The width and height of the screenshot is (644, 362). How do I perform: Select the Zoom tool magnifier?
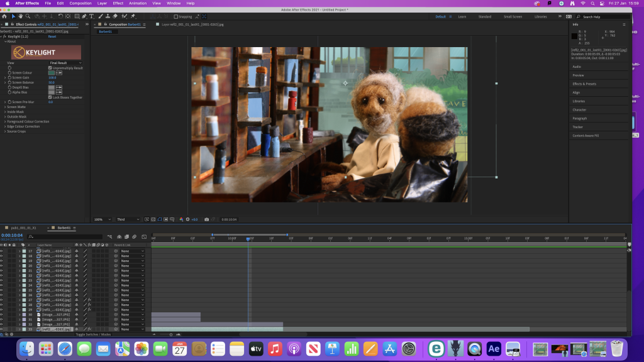pyautogui.click(x=28, y=16)
